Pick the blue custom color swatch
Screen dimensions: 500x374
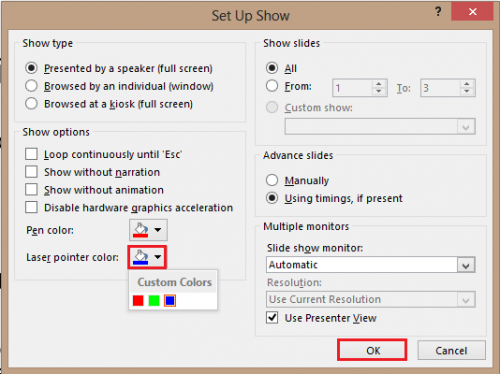pos(170,300)
